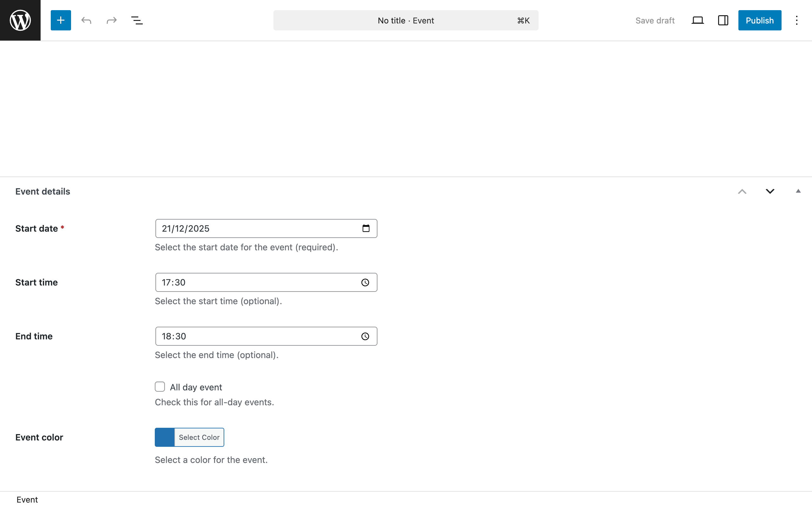The width and height of the screenshot is (812, 507).
Task: Open the block inserter plus button
Action: [x=61, y=20]
